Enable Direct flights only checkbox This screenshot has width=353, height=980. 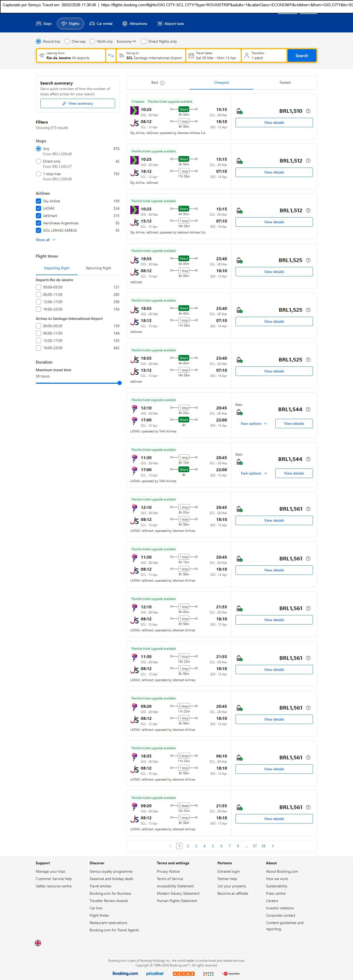coord(144,41)
